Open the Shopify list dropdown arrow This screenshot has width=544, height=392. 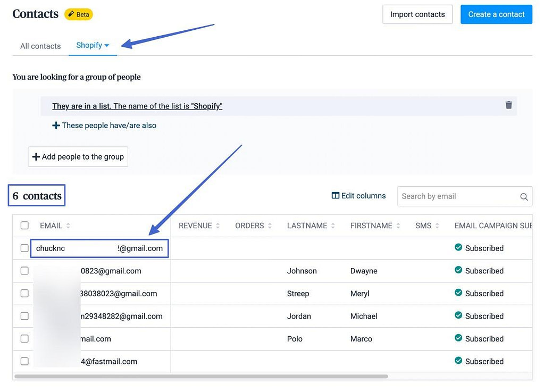[x=107, y=45]
